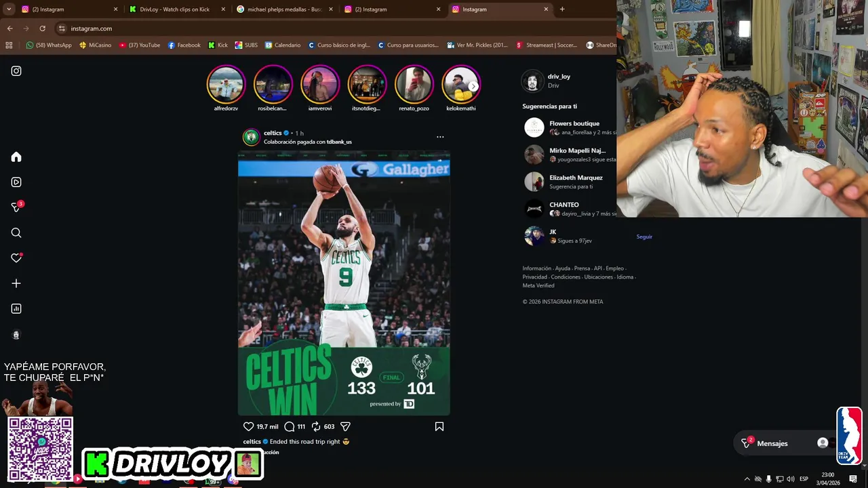Open renato_pozo's story
Viewport: 868px width, 488px height.
coord(414,84)
